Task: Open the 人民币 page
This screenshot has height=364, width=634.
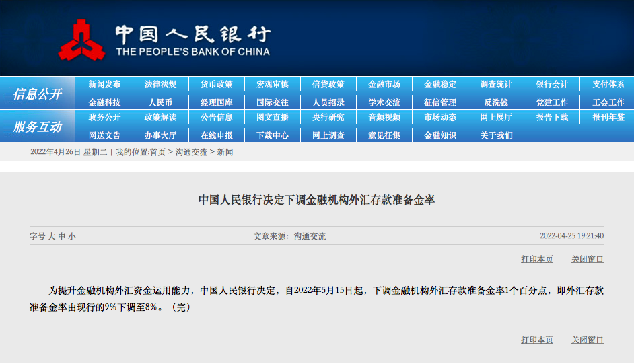Action: (161, 103)
